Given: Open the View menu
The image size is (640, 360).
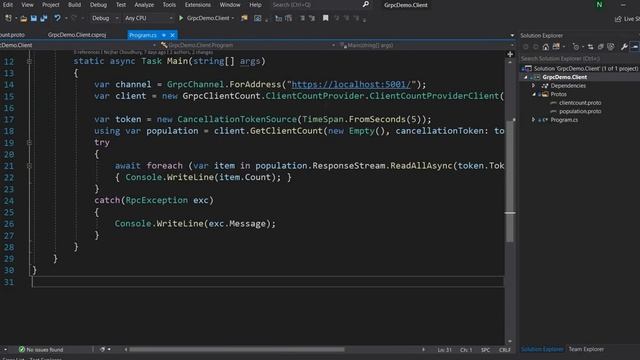Looking at the screenshot, I should [27, 5].
